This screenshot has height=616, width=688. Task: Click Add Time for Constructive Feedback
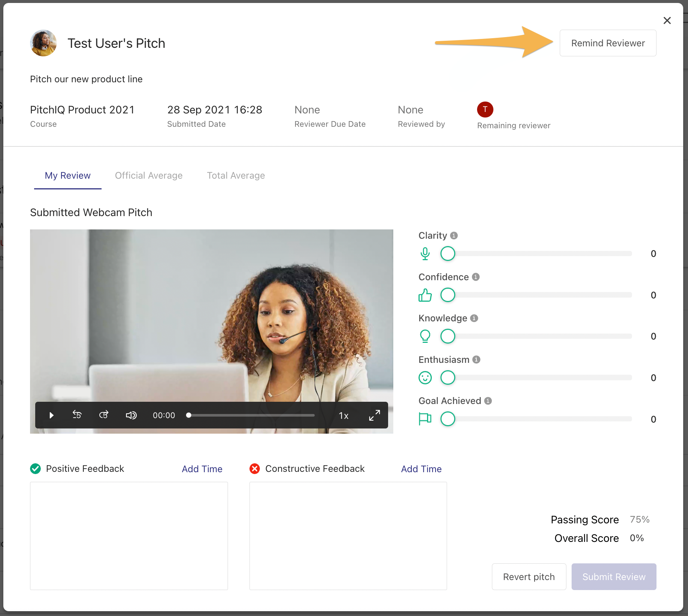click(421, 469)
